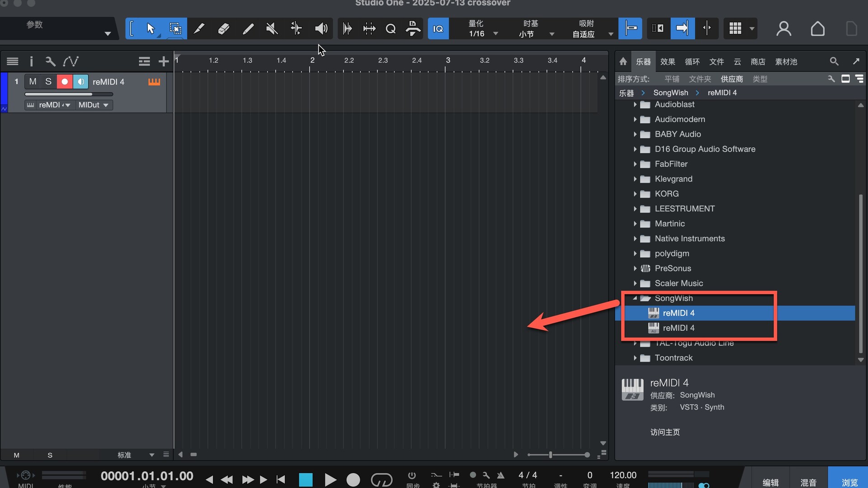Show automation curve icon
This screenshot has width=868, height=488.
71,61
